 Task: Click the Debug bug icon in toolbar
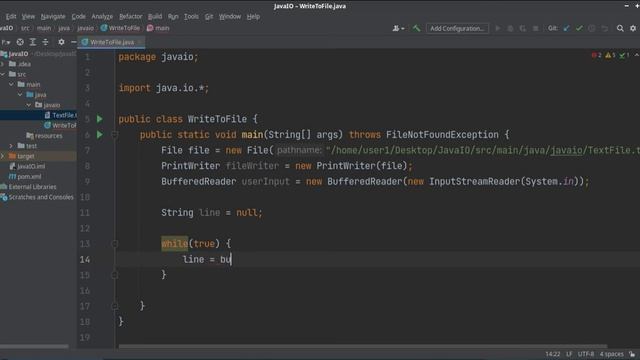[510, 28]
